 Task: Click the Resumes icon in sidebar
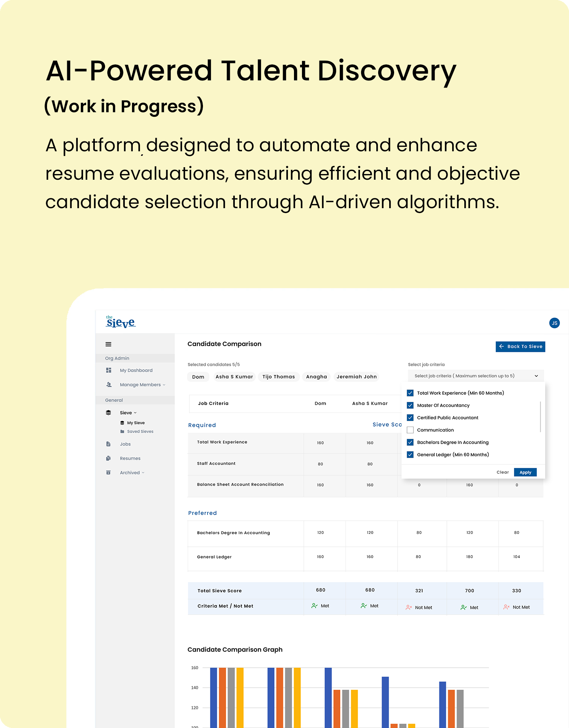coord(108,458)
